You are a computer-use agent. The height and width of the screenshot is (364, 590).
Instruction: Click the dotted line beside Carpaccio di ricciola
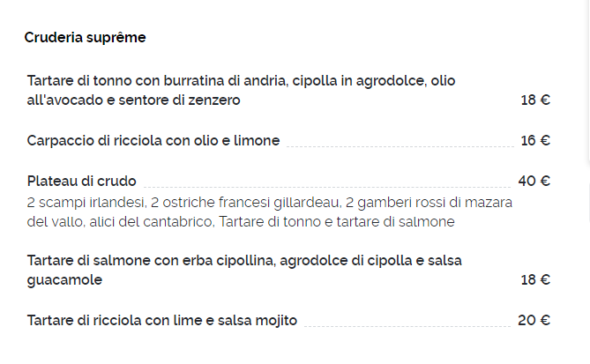[x=400, y=146]
